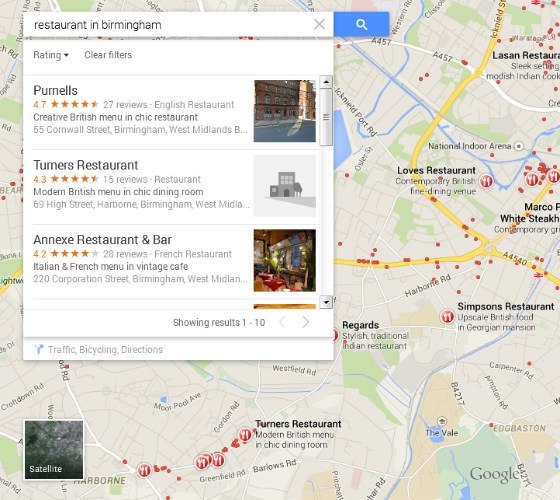Click the directions arrow icon beside Traffic

point(39,349)
